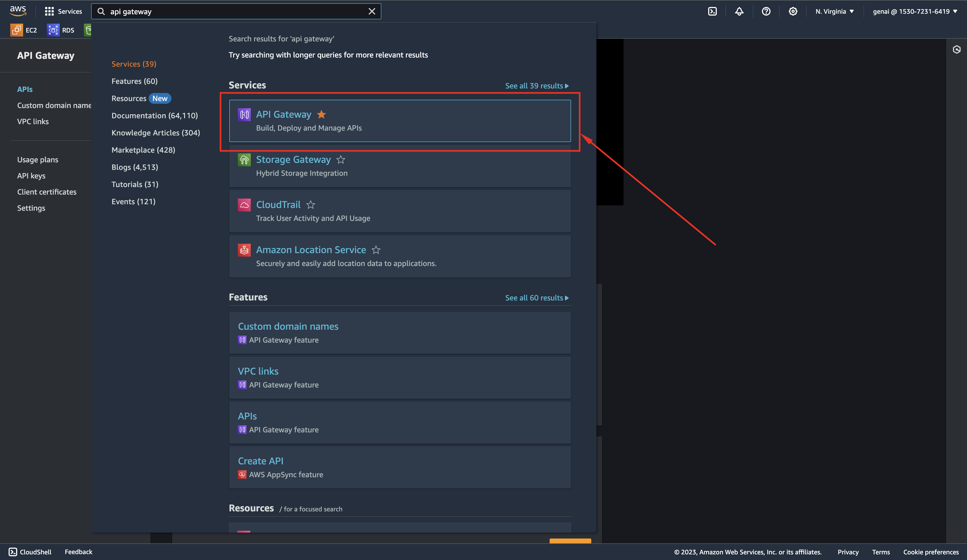Filter results by Tutorials (31)
The width and height of the screenshot is (967, 560).
pos(135,185)
